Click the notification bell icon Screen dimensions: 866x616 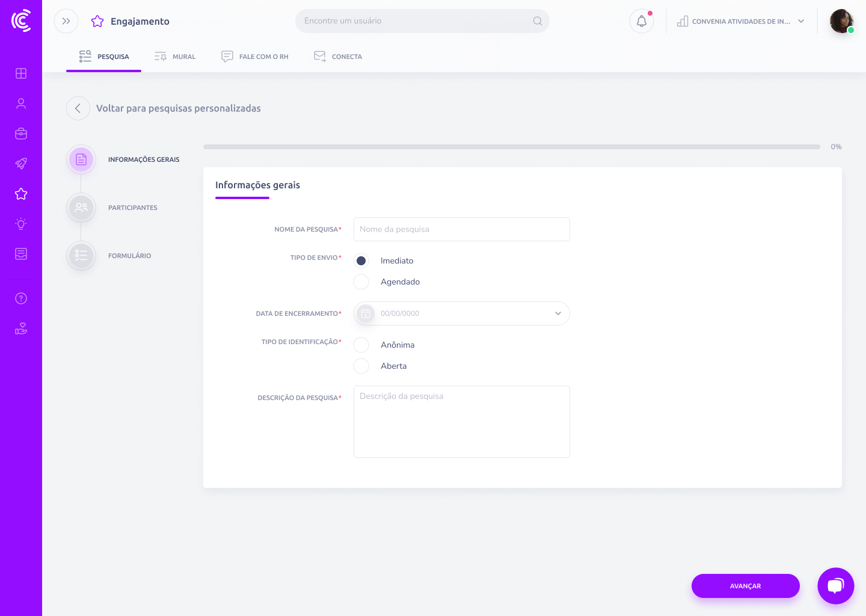click(641, 22)
